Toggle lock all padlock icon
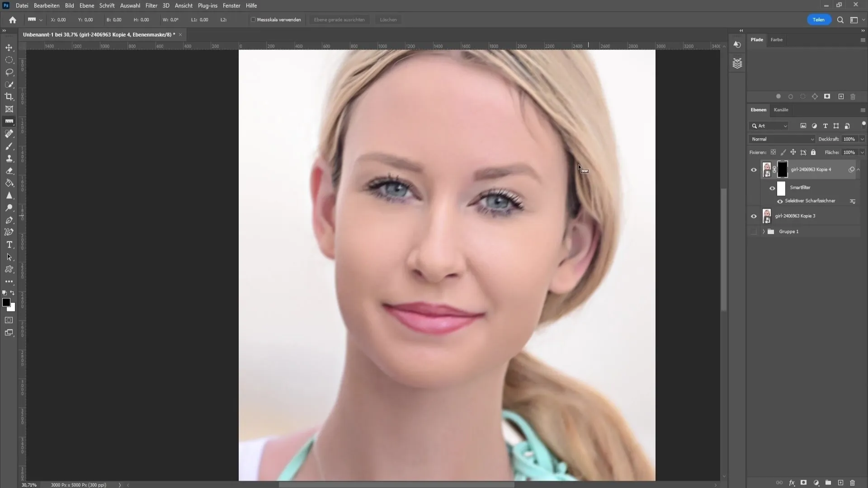The width and height of the screenshot is (868, 488). coord(813,152)
